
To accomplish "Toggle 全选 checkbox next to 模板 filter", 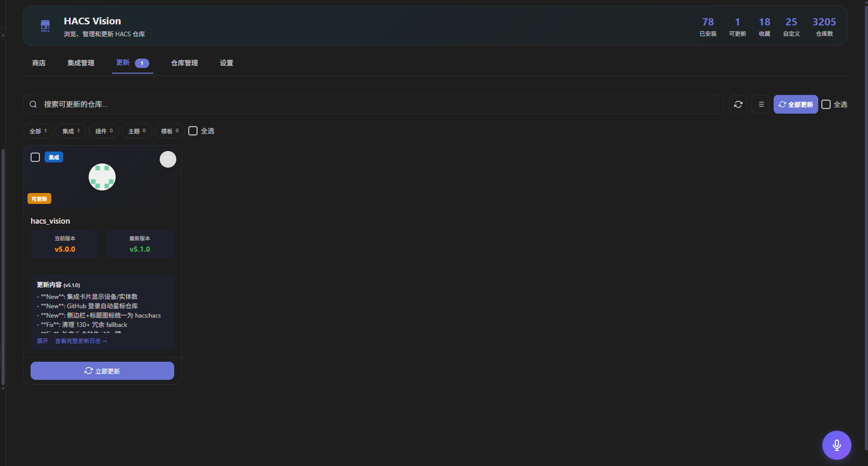I will [x=193, y=131].
